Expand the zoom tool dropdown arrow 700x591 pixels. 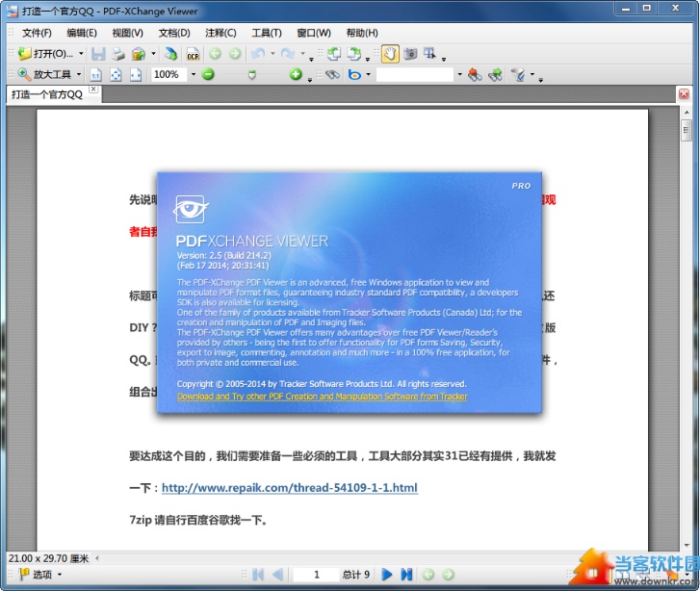[x=79, y=74]
